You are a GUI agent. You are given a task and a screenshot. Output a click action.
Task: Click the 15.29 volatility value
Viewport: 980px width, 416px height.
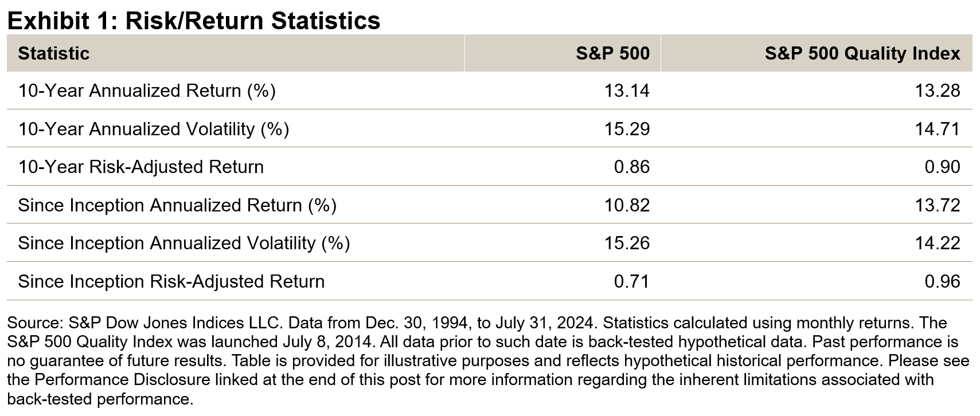(627, 129)
